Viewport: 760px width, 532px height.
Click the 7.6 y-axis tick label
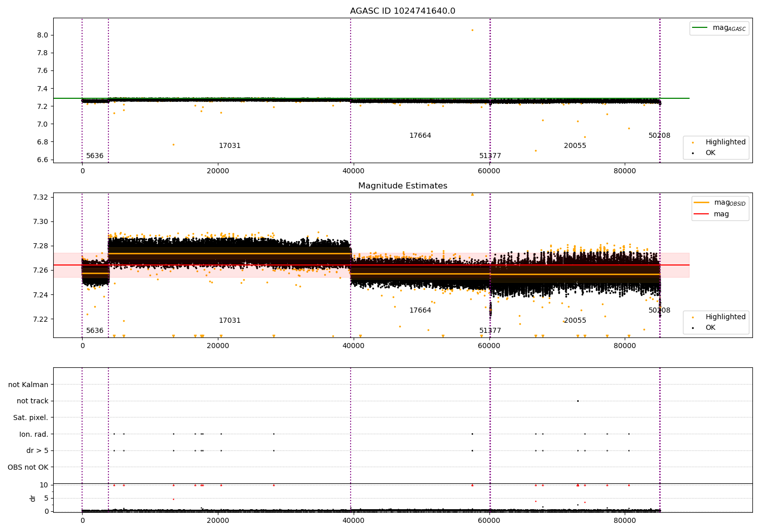click(x=43, y=71)
